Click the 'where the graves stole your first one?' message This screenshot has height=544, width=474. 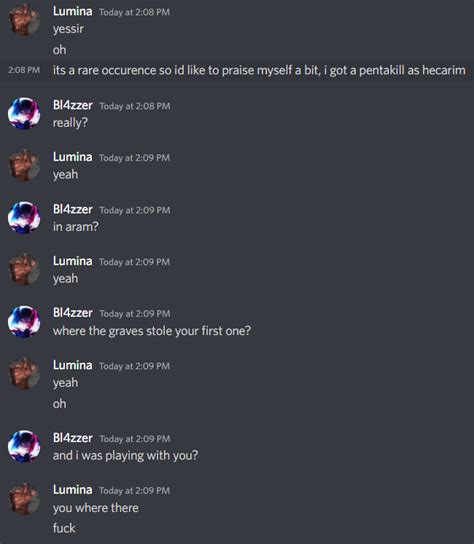click(152, 331)
